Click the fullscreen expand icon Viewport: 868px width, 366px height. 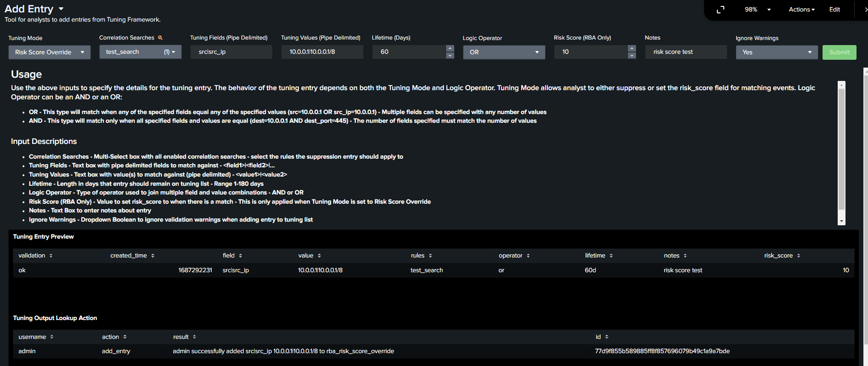point(721,10)
